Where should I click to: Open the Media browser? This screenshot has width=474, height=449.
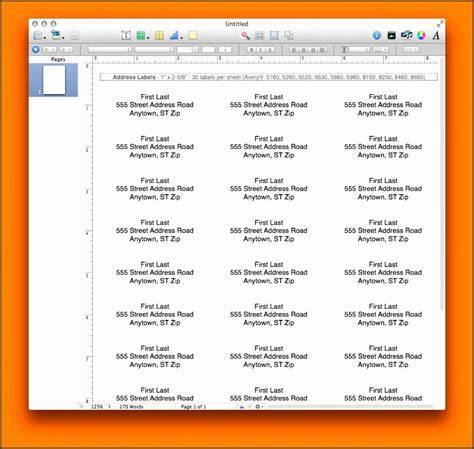392,35
